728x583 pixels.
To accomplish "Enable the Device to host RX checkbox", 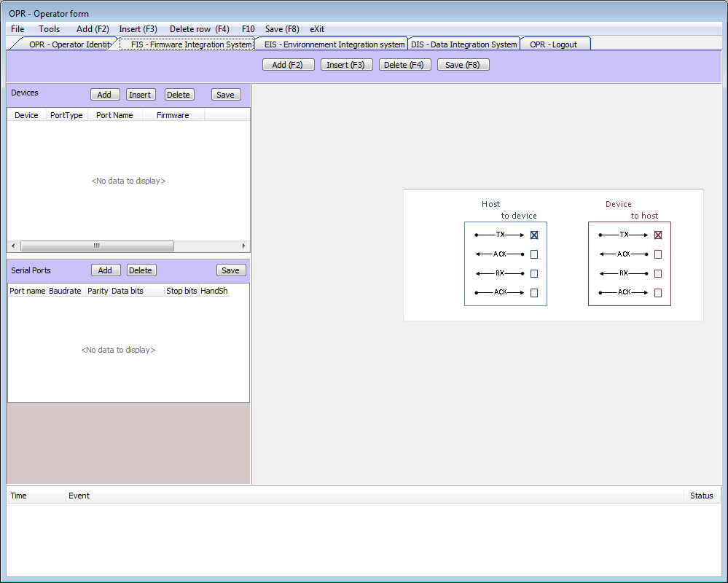I will [x=658, y=274].
